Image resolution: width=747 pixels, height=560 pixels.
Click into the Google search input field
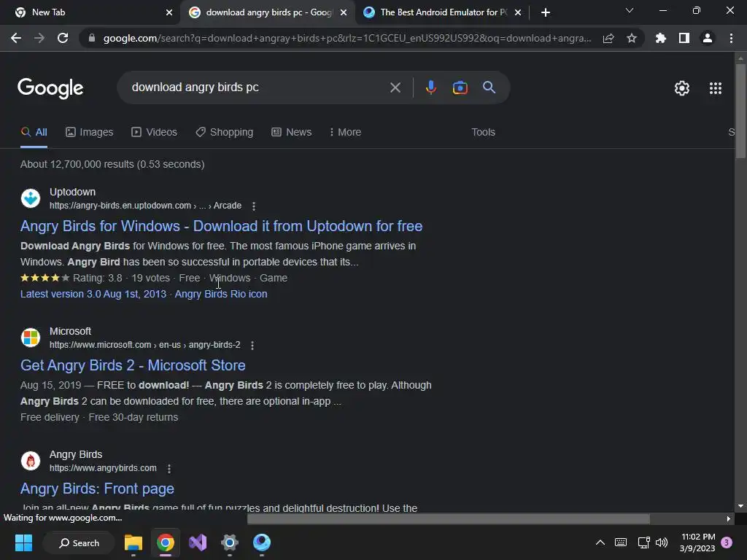point(258,87)
